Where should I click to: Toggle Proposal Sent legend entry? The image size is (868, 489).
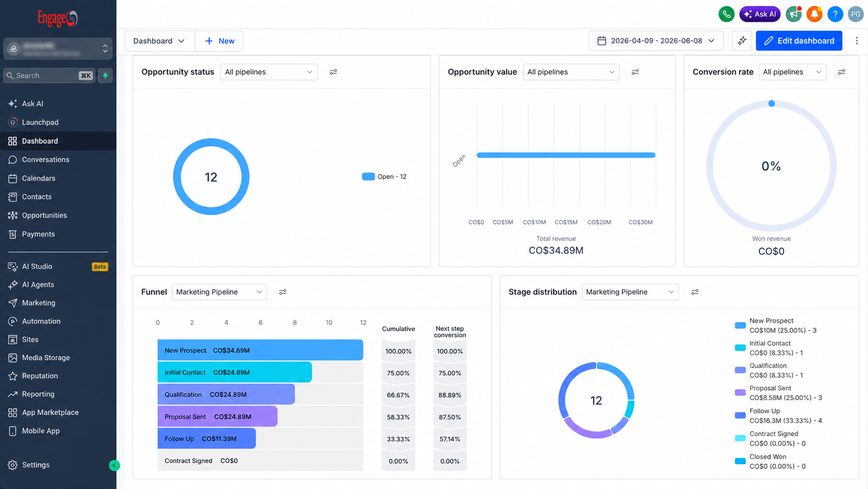pos(778,393)
